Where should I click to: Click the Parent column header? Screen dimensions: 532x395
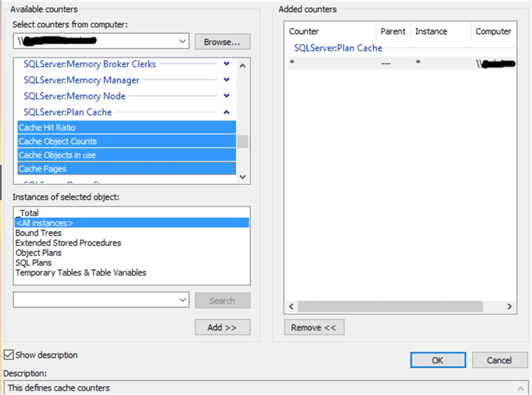click(x=393, y=32)
